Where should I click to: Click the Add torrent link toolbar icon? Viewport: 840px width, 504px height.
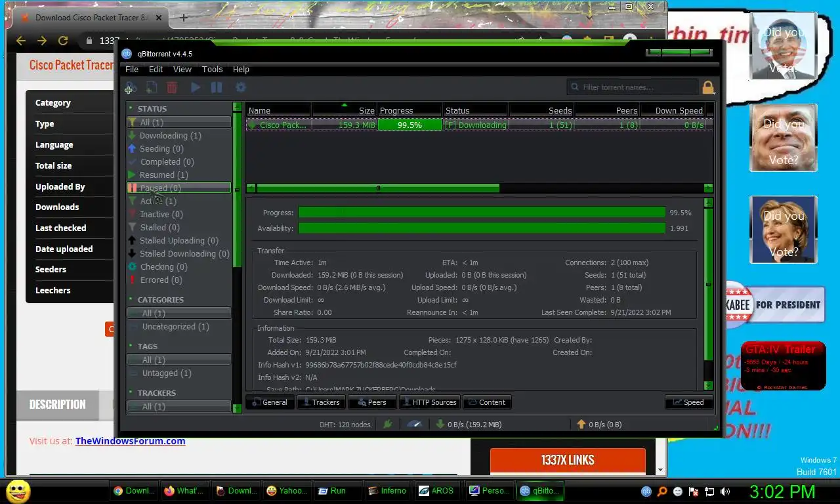tap(130, 87)
